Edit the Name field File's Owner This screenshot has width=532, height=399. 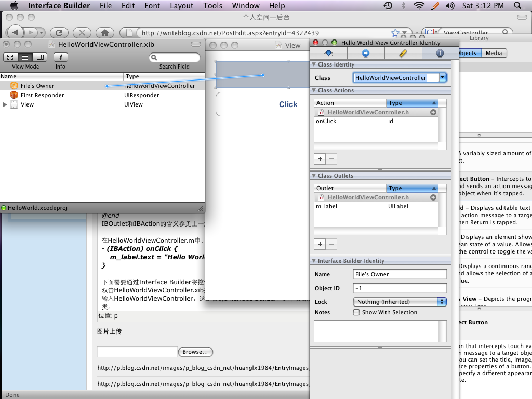400,274
